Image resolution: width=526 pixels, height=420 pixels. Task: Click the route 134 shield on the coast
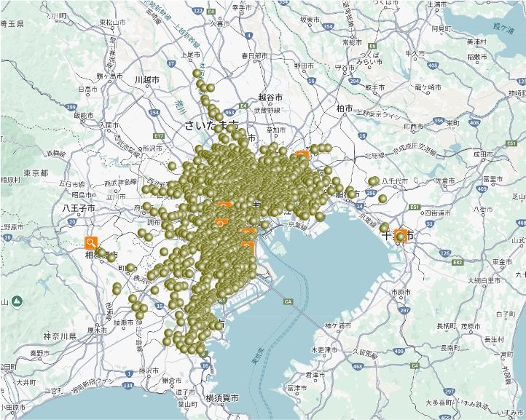128,386
